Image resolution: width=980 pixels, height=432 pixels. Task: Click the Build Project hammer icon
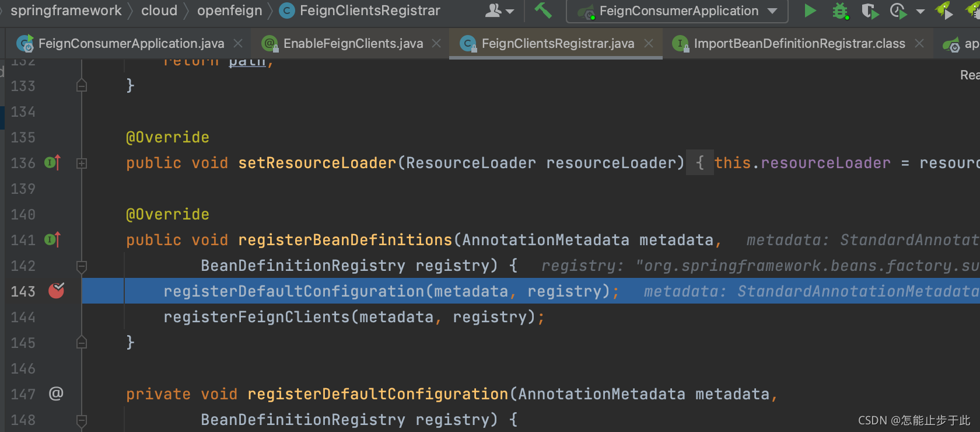[x=543, y=11]
